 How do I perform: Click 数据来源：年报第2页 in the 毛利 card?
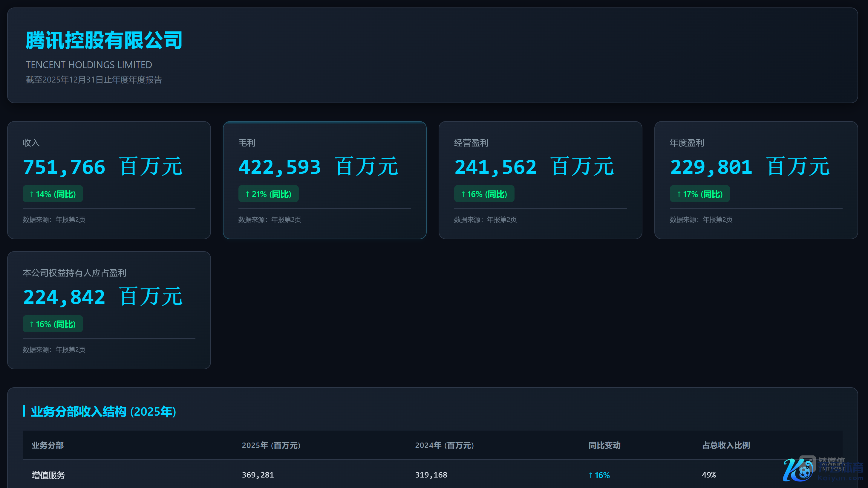click(270, 219)
